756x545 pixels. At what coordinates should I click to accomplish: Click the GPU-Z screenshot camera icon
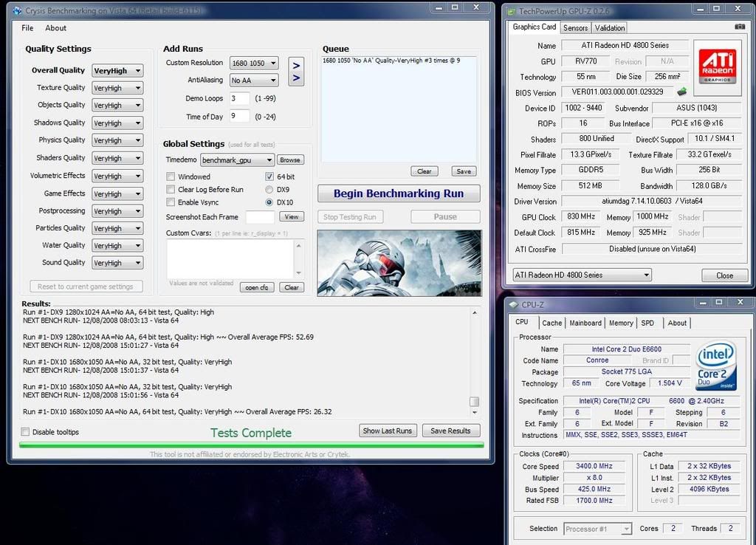coord(739,27)
